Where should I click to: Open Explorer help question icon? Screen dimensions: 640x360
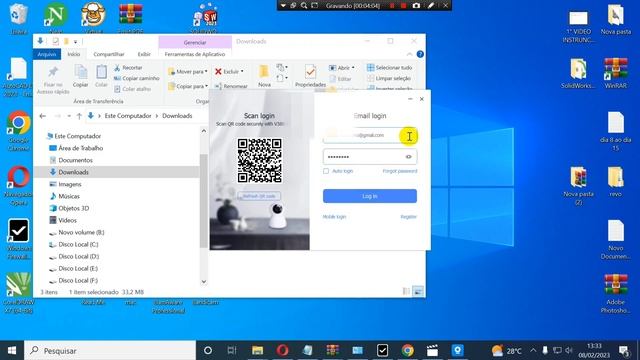[420, 54]
